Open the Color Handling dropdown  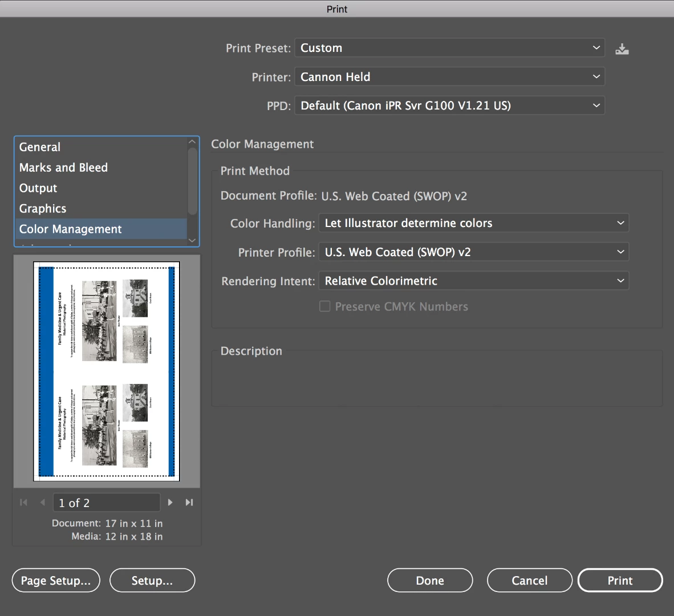tap(474, 222)
